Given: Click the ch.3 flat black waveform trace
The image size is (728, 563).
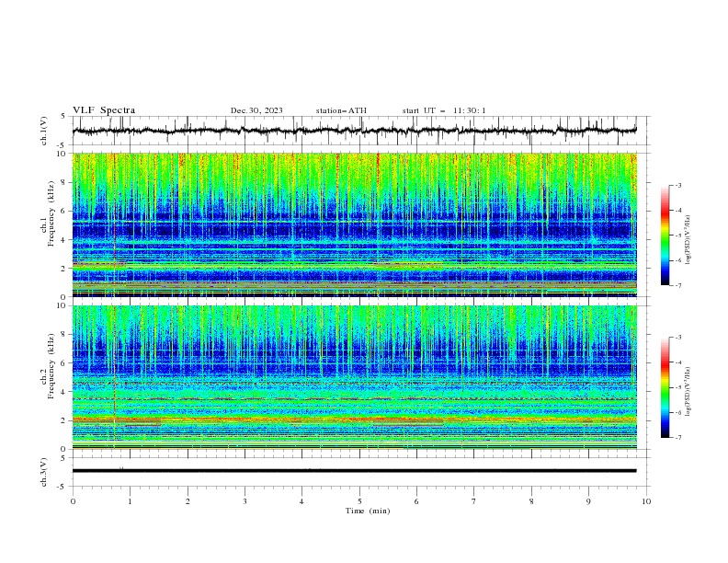Looking at the screenshot, I should (x=354, y=471).
